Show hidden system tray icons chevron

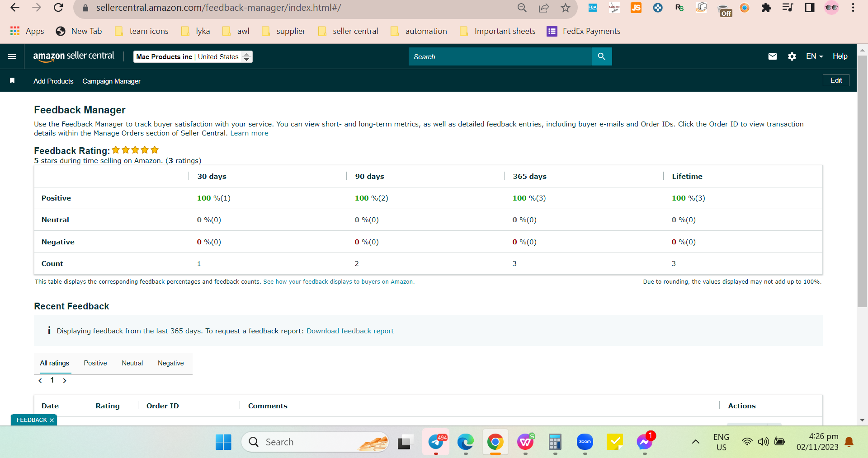pos(696,442)
